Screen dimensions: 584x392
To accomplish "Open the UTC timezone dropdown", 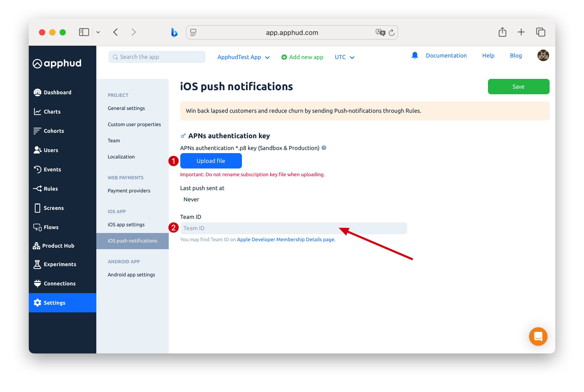I will (x=344, y=57).
